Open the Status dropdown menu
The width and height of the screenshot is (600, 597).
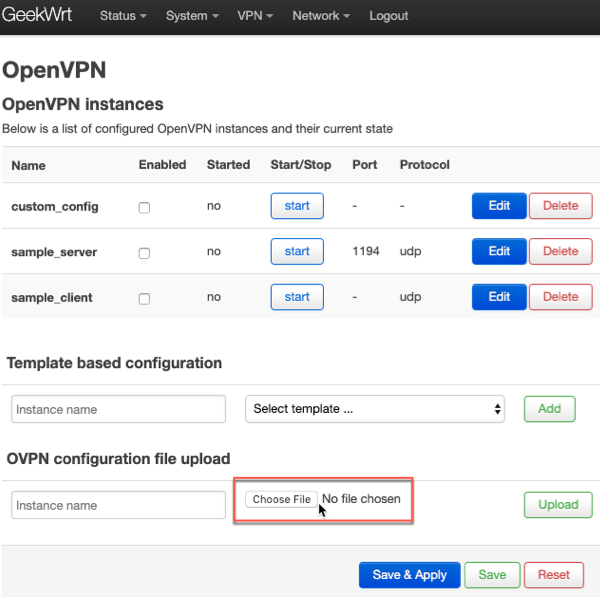(123, 16)
